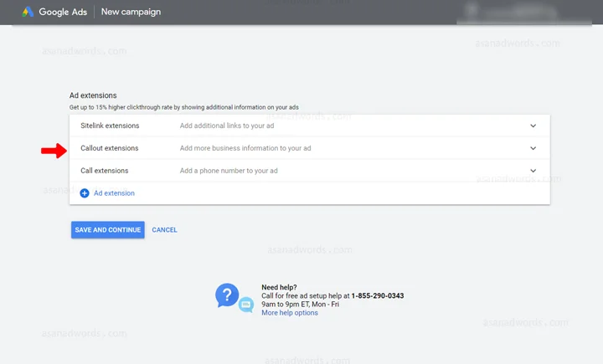Expand Call extensions with its chevron
Image resolution: width=603 pixels, height=364 pixels.
coord(533,171)
